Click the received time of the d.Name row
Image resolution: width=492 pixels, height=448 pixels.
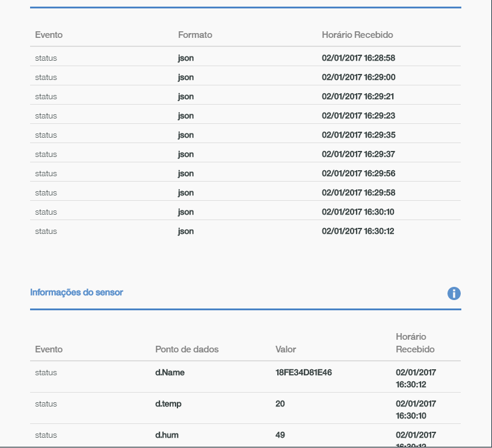(416, 378)
